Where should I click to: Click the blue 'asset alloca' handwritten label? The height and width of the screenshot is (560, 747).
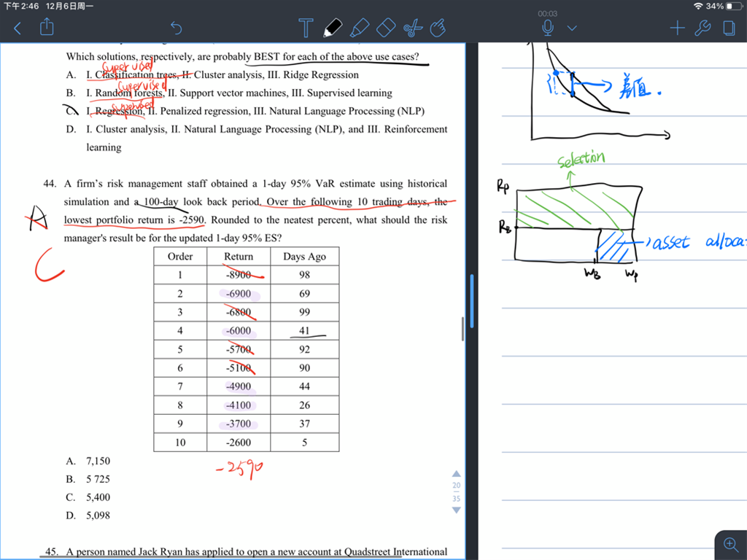[698, 242]
